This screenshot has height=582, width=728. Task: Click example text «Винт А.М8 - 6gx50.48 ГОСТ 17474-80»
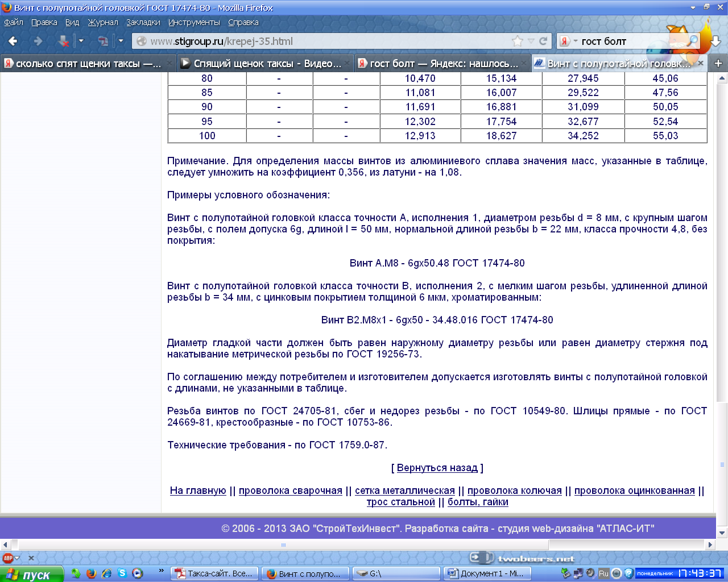point(437,263)
